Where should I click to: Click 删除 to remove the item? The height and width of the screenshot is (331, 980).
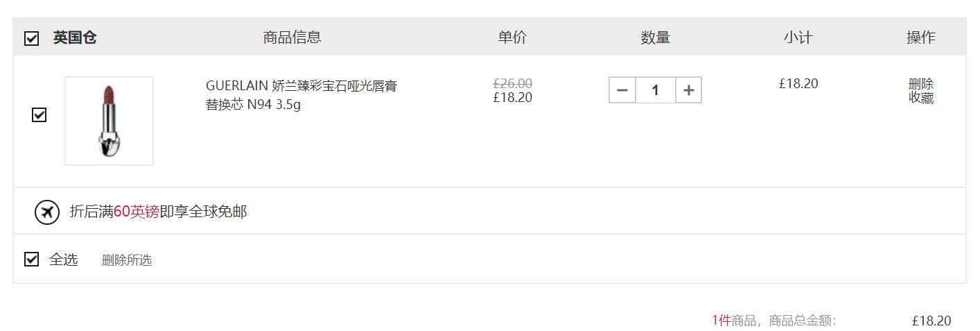tap(921, 83)
